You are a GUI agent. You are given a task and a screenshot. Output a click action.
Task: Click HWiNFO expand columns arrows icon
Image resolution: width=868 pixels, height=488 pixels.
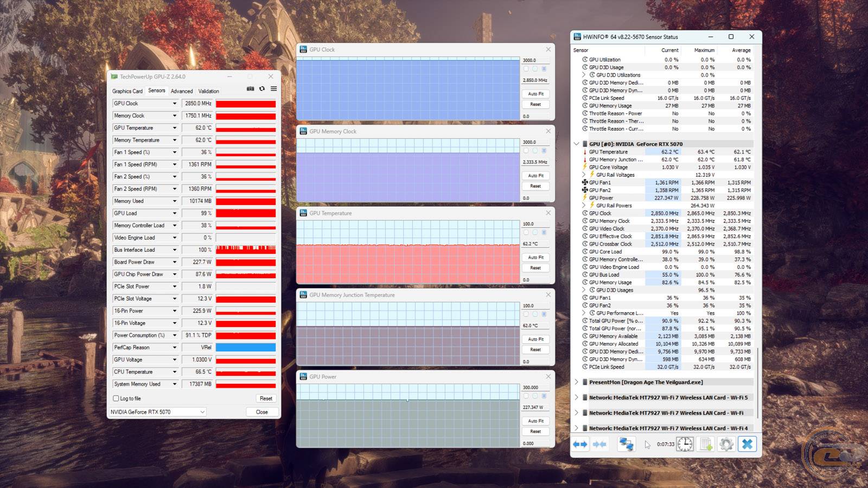tap(580, 444)
